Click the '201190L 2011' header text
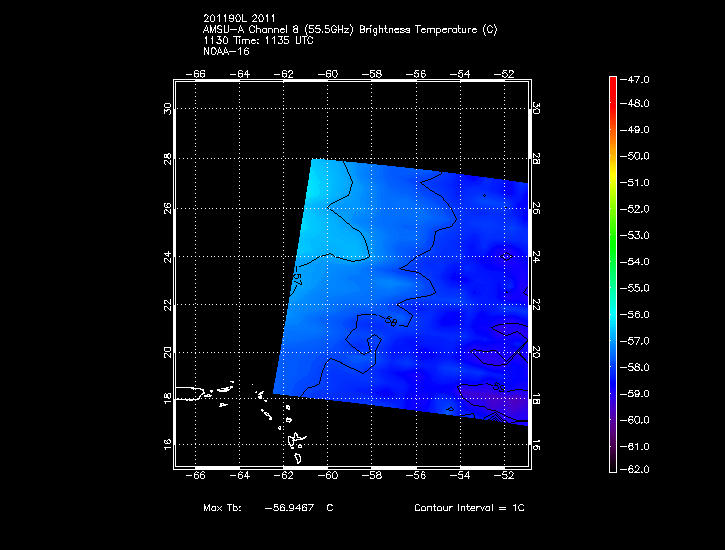The image size is (725, 550). (239, 18)
